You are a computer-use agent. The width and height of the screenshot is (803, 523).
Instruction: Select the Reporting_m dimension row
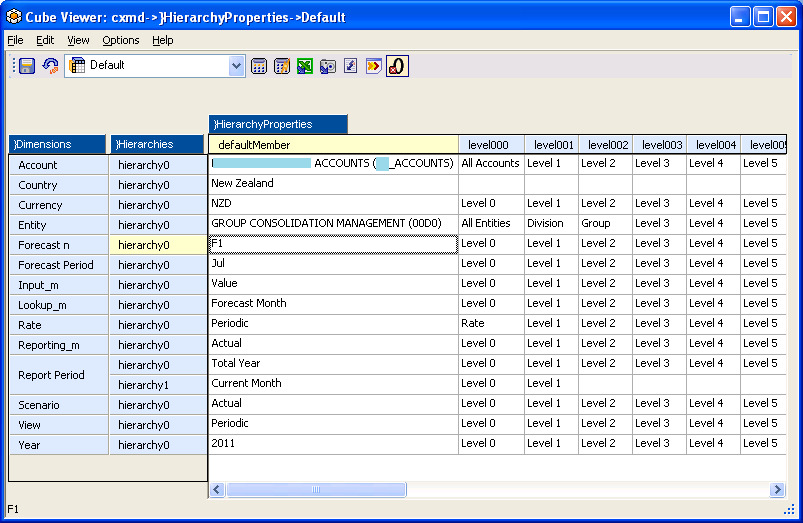[59, 345]
